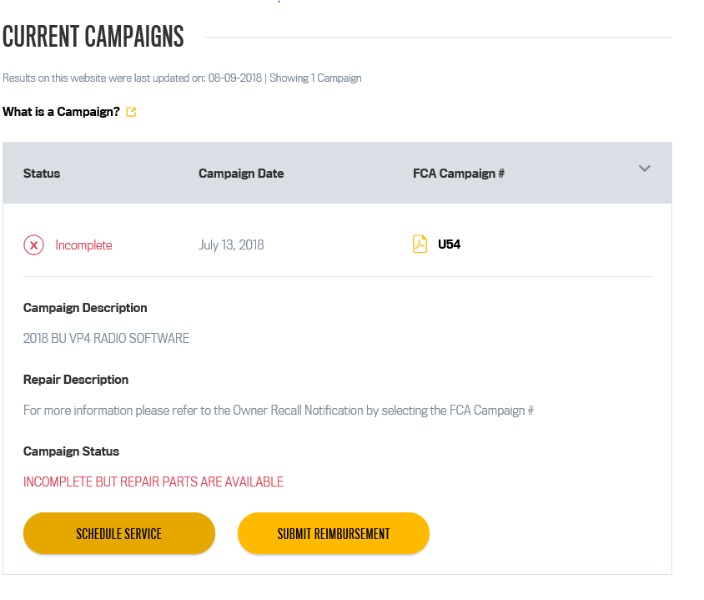Click the Repair Description label
This screenshot has width=704, height=600.
tap(76, 380)
